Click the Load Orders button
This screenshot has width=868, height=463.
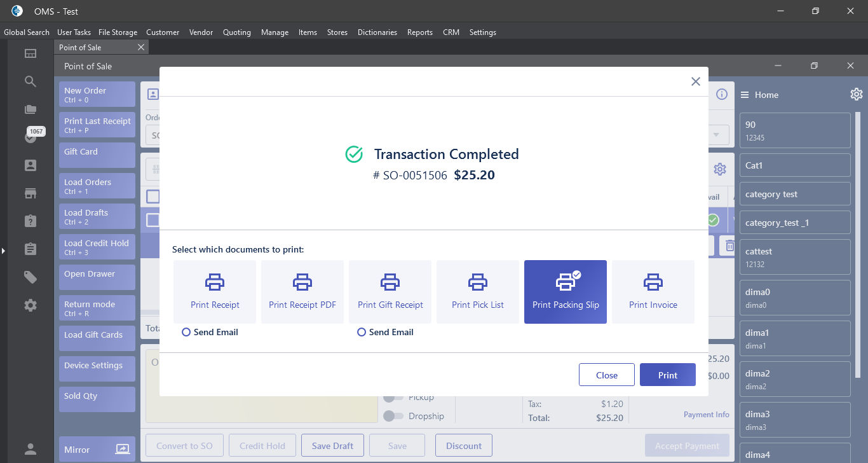pos(97,186)
